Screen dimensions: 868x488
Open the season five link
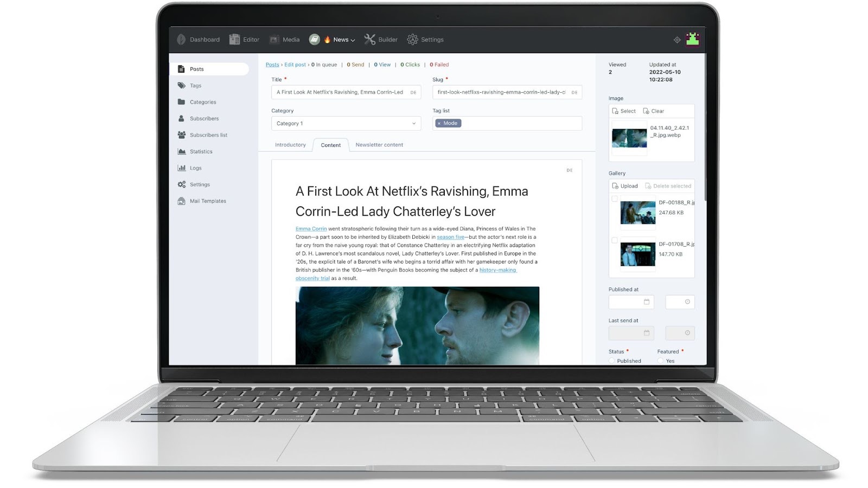point(451,237)
